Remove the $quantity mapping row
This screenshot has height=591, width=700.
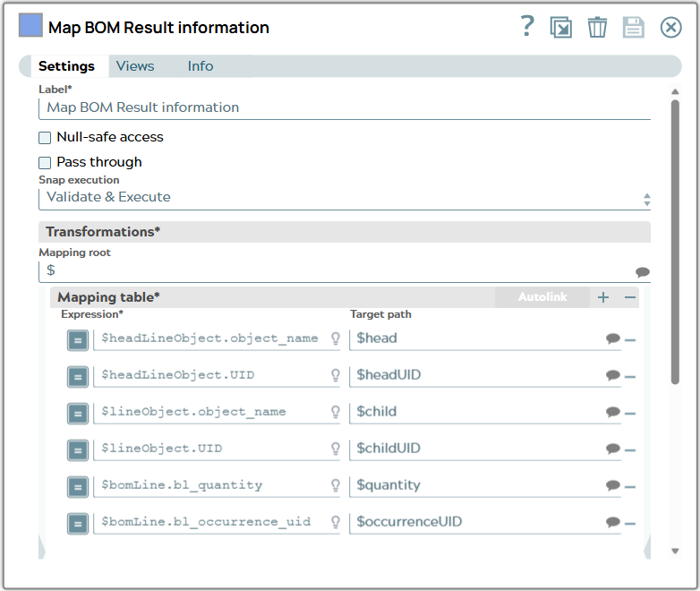(630, 487)
